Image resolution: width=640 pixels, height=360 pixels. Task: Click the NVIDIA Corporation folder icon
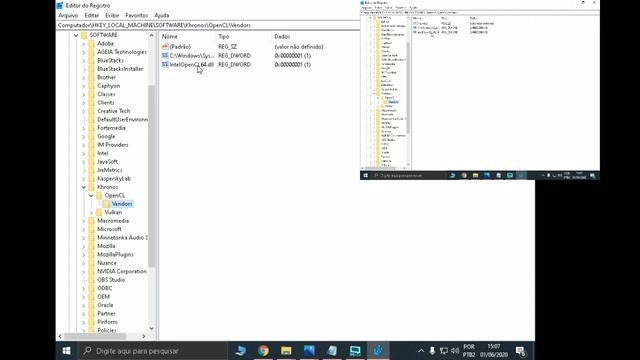[91, 271]
